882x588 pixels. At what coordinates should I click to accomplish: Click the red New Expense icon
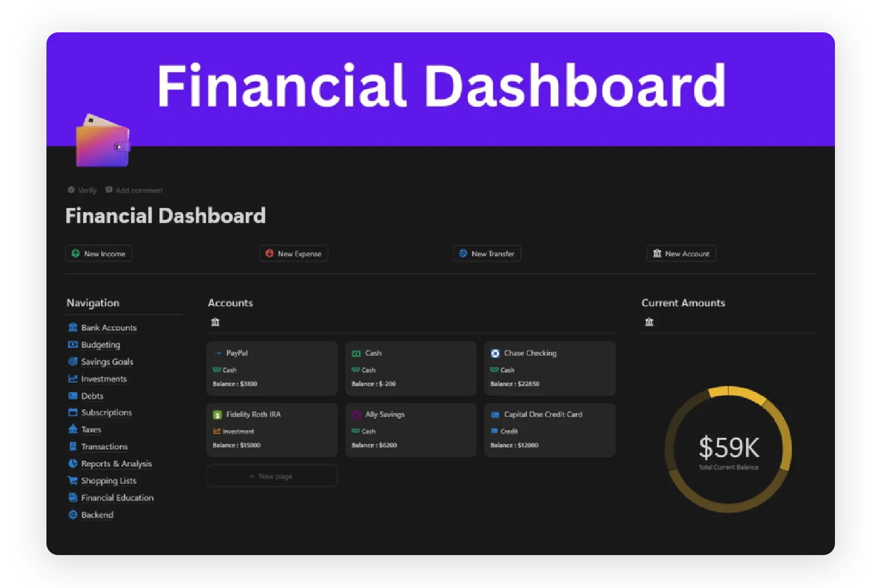269,253
